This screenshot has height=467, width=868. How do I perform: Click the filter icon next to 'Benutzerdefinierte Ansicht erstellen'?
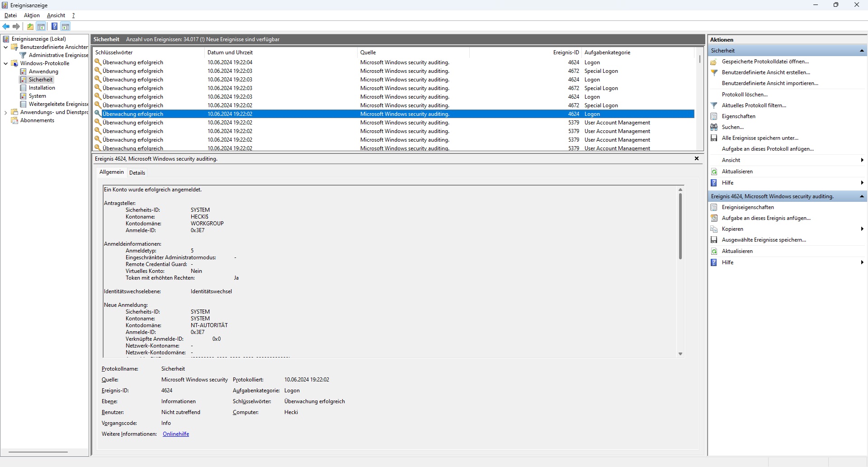[x=714, y=72]
